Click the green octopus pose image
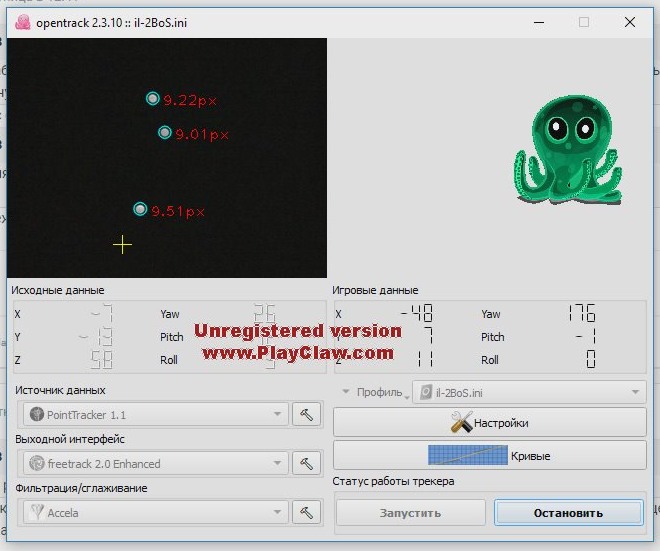Viewport: 660px width, 551px height. pyautogui.click(x=567, y=150)
